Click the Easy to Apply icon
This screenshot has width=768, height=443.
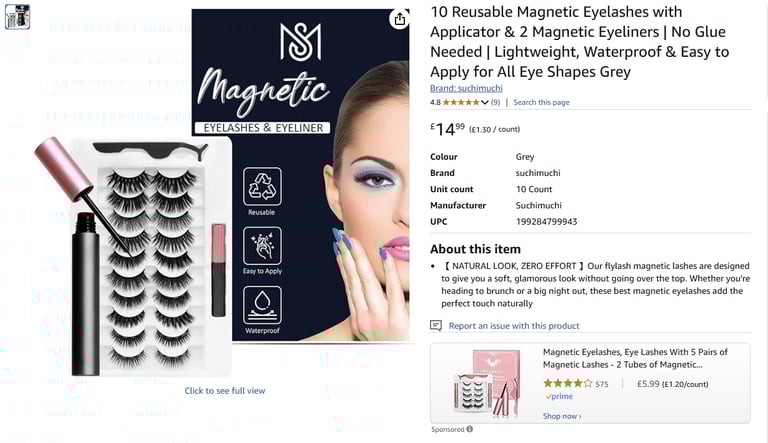click(x=262, y=246)
